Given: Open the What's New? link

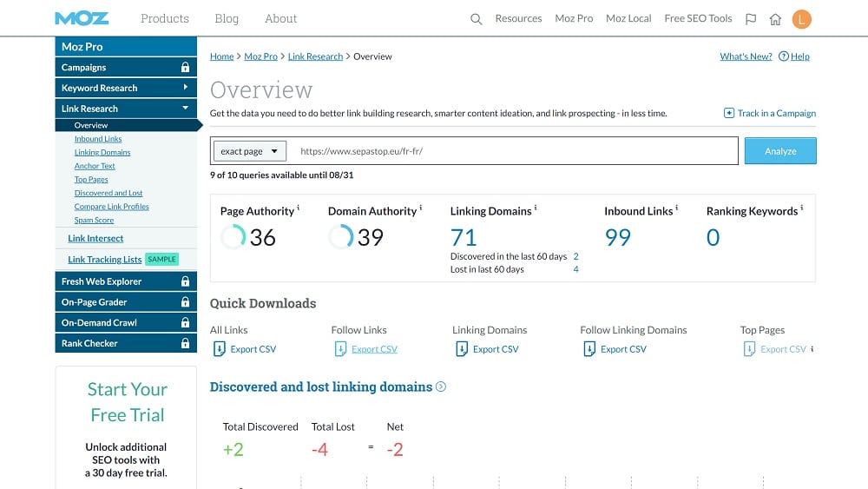Looking at the screenshot, I should [x=746, y=56].
